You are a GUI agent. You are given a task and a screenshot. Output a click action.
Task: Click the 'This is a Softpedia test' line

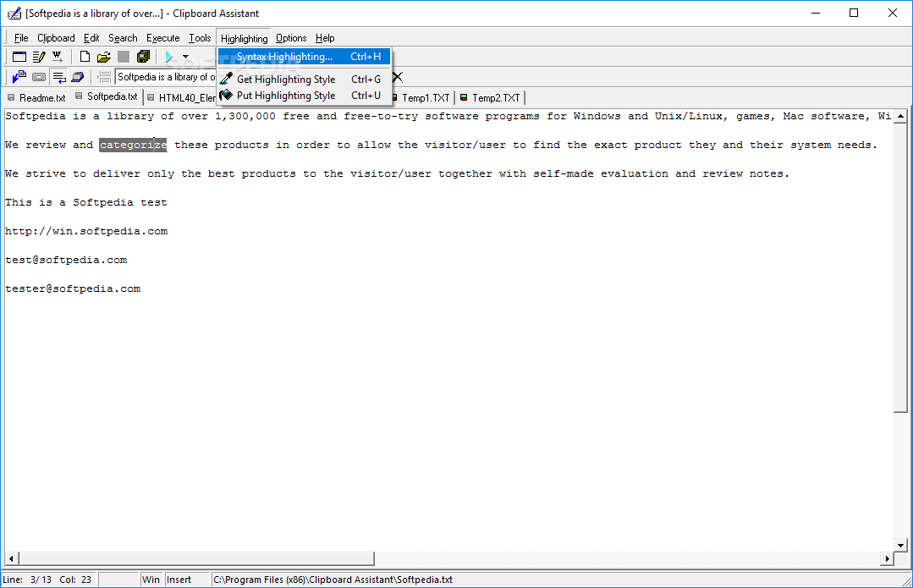(86, 202)
